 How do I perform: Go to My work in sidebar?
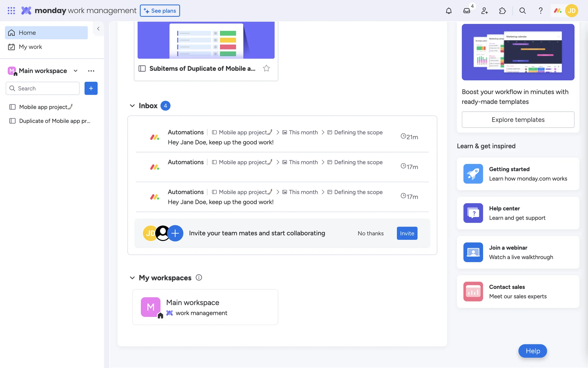click(x=30, y=47)
